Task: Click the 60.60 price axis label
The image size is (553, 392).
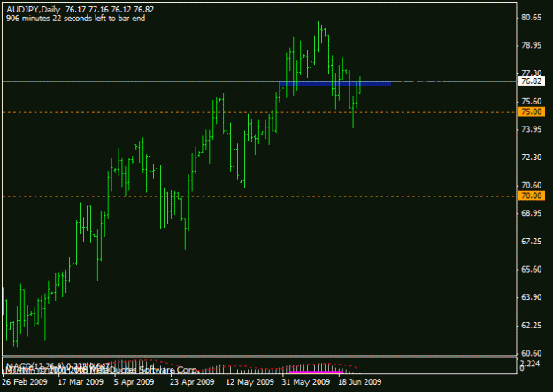Action: (531, 353)
